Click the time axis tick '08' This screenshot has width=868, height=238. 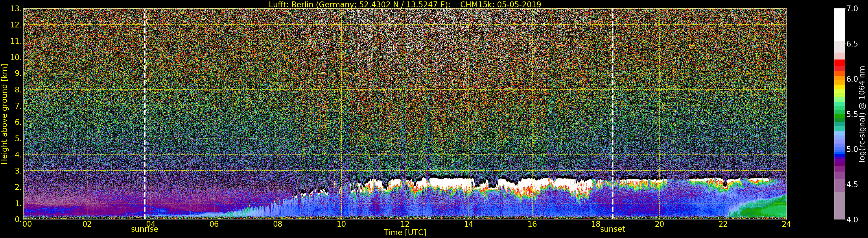278,224
